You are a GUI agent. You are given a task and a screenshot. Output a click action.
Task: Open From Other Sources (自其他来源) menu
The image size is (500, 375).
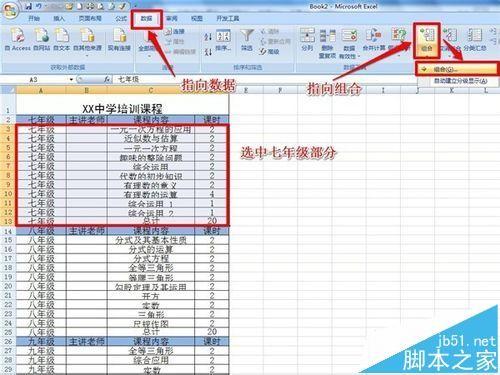87,42
